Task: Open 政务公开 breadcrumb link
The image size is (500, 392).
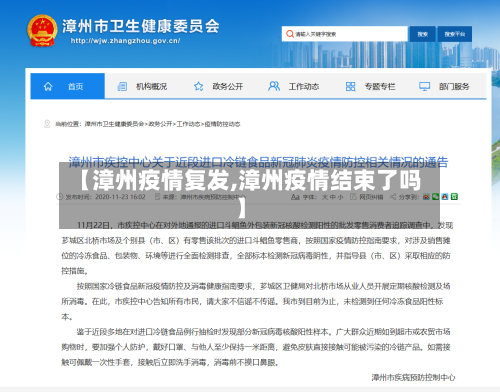Action: coord(160,124)
